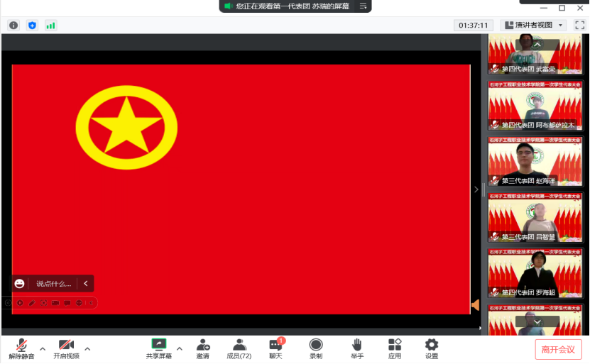The width and height of the screenshot is (590, 364).
Task: Unmute microphone with 解除静音
Action: point(21,348)
